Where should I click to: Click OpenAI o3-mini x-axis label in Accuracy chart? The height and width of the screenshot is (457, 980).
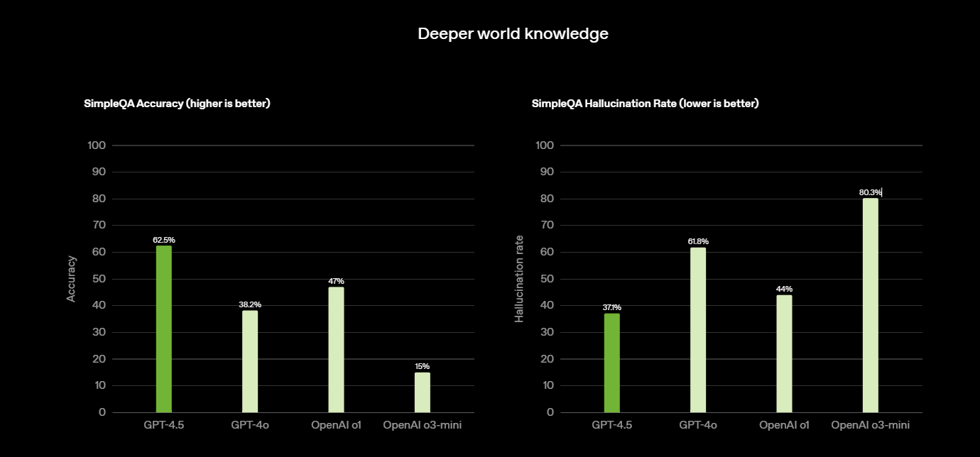point(422,425)
